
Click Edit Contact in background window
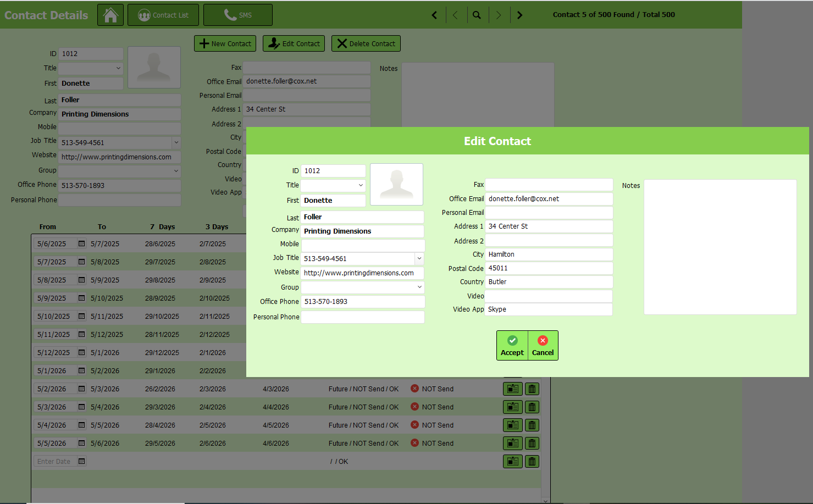tap(294, 43)
